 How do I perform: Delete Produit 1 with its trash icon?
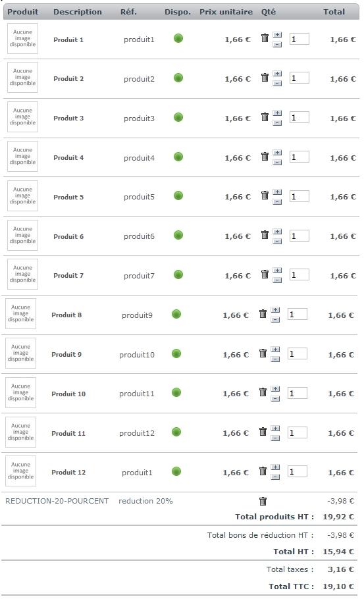[265, 38]
